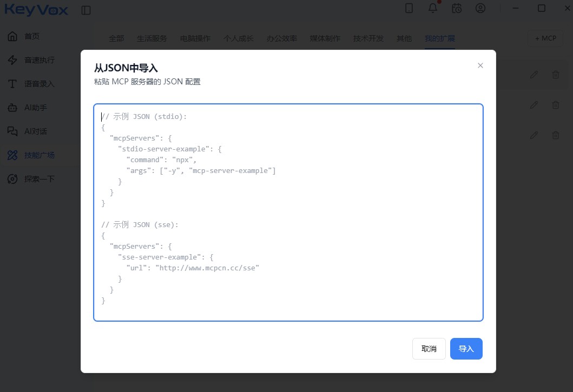Click the first row's edit pencil icon
This screenshot has height=392, width=573.
tap(534, 75)
